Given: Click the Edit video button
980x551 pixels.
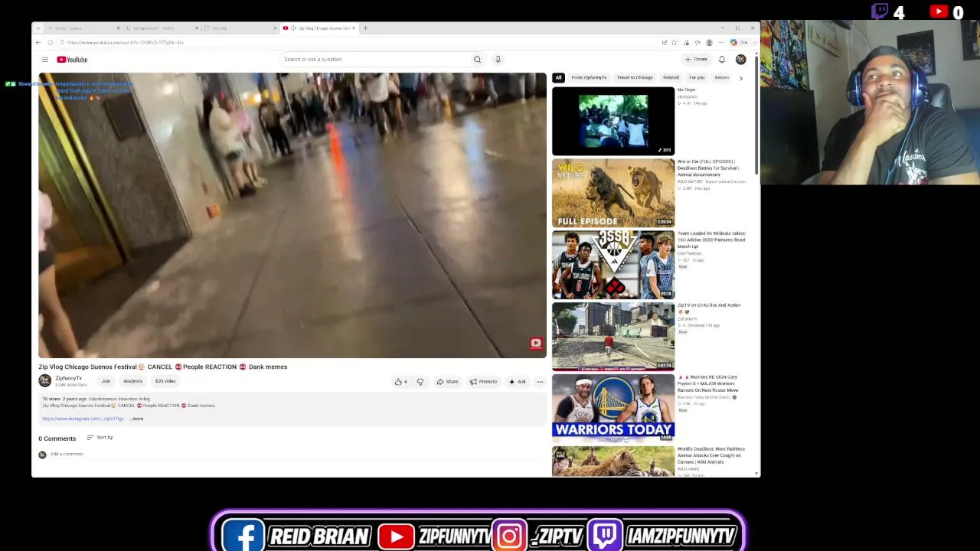Looking at the screenshot, I should click(x=165, y=381).
